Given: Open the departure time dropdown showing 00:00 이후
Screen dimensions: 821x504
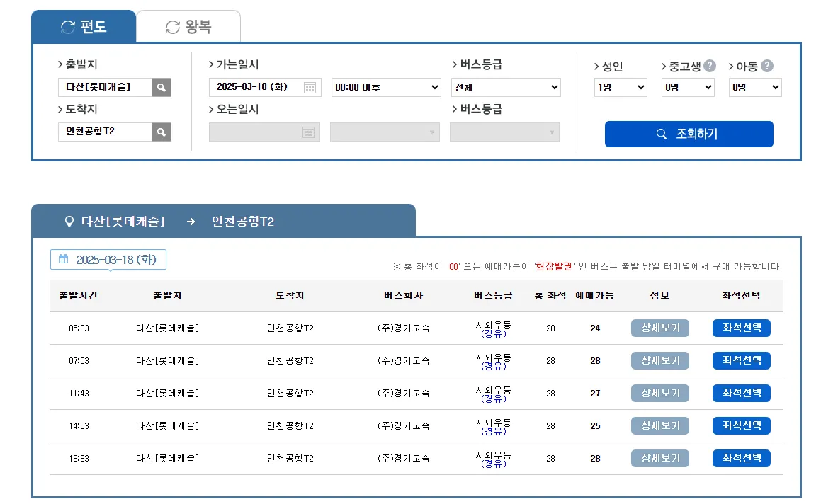Looking at the screenshot, I should [385, 87].
